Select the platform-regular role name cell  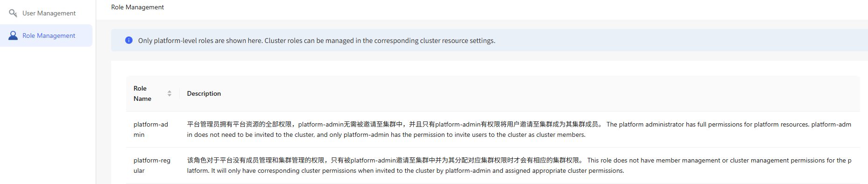click(x=152, y=165)
